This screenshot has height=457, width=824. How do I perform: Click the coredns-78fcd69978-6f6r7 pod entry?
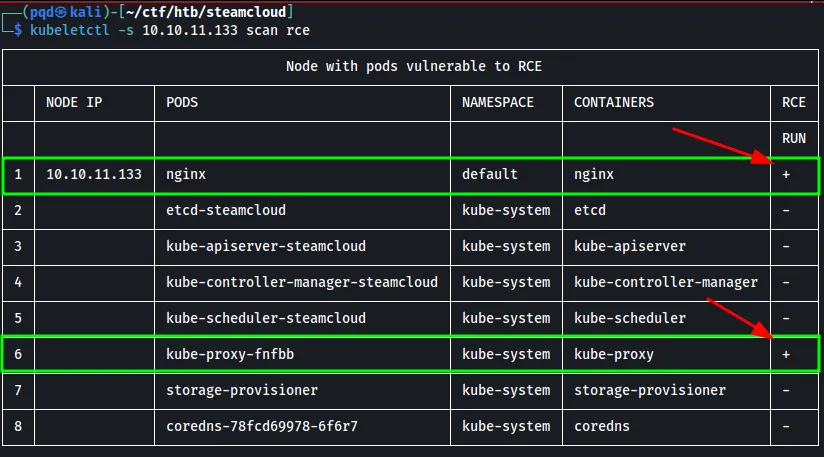coord(262,426)
